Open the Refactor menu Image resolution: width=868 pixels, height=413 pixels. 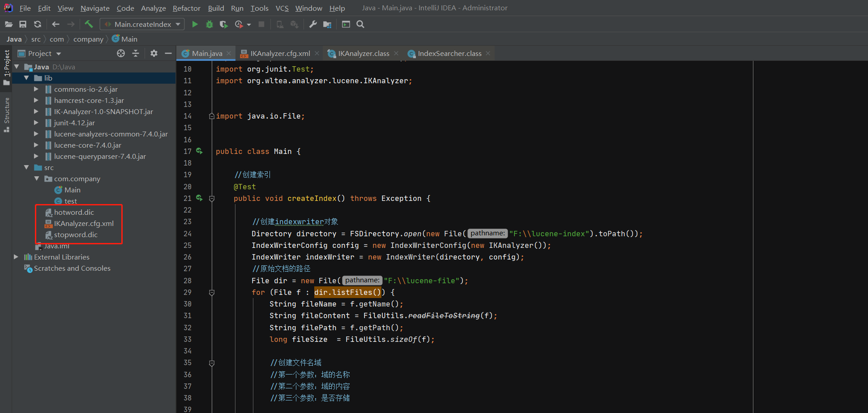[187, 8]
